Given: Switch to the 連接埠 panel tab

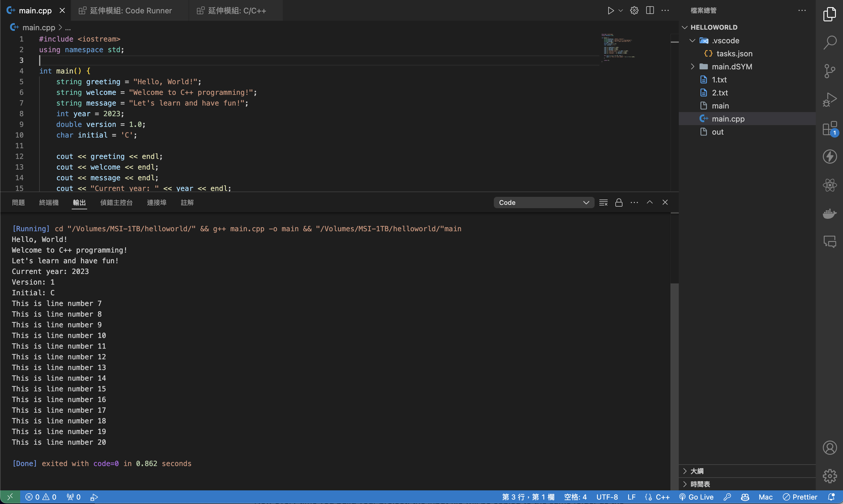Looking at the screenshot, I should (x=157, y=202).
